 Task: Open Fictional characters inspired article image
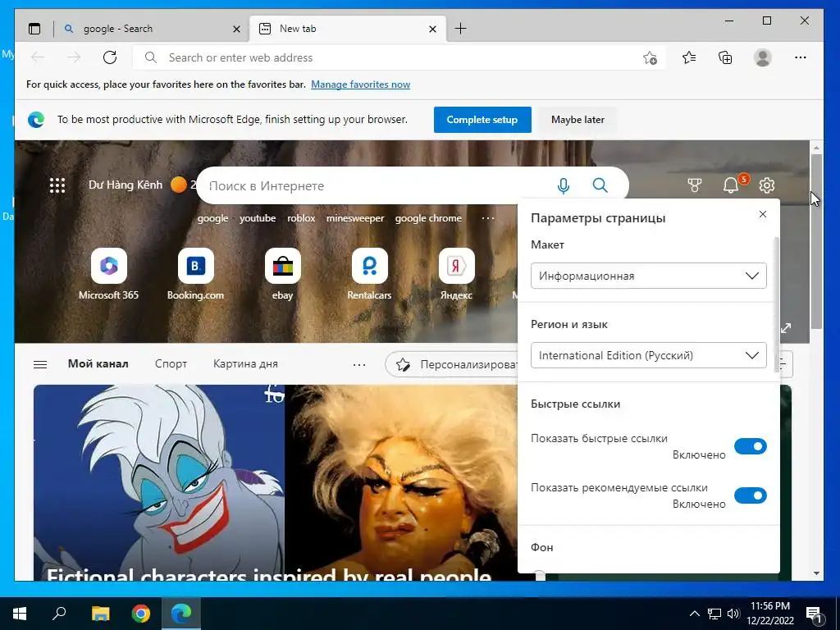(x=276, y=482)
